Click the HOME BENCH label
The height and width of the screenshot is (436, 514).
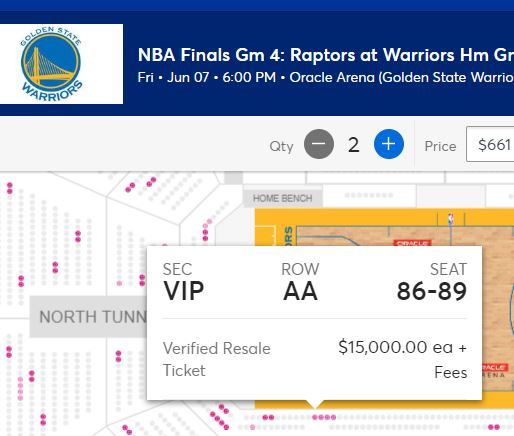click(x=283, y=198)
